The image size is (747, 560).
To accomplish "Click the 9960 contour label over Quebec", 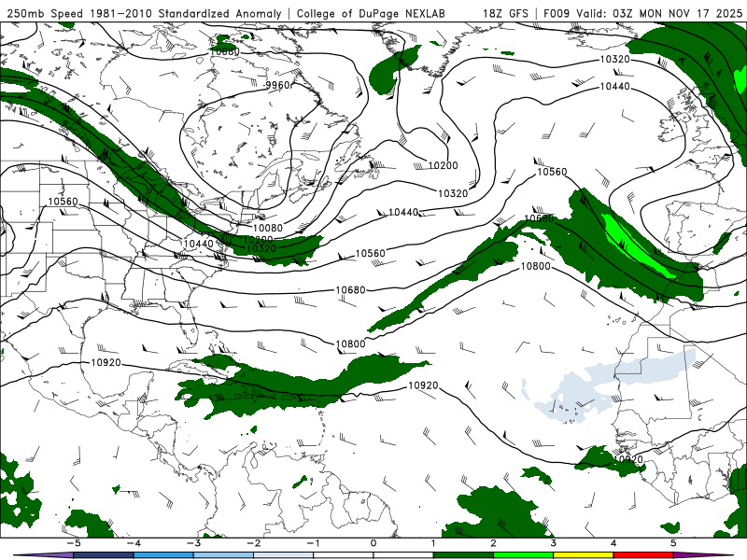I will coord(277,85).
